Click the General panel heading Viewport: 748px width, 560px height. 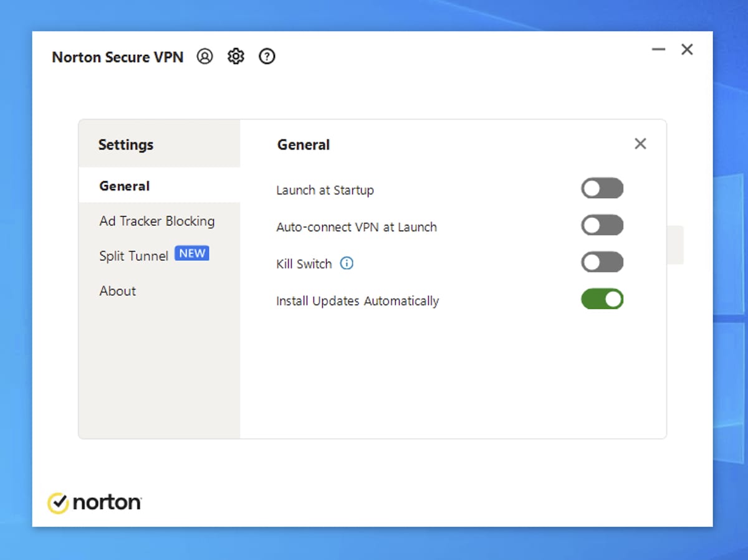304,145
